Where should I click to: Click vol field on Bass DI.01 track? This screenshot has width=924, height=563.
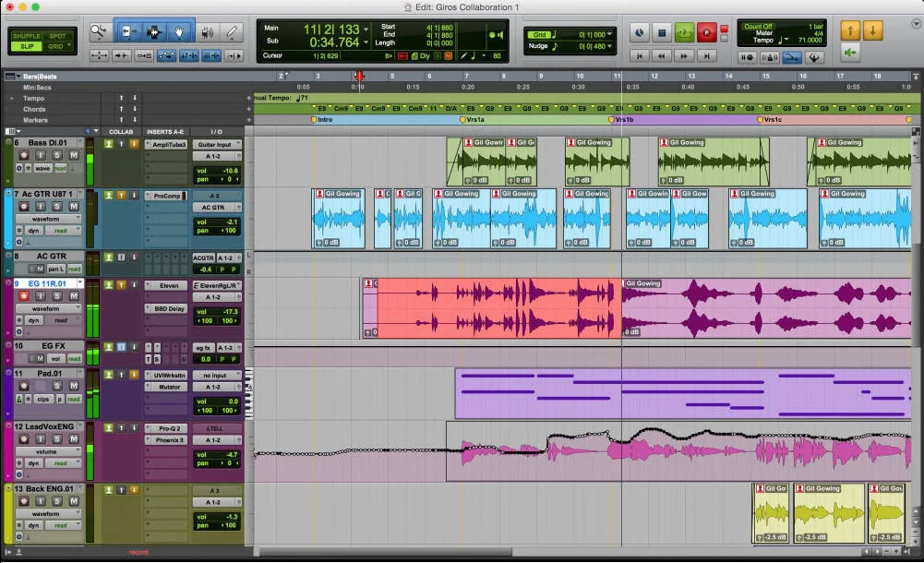click(217, 171)
